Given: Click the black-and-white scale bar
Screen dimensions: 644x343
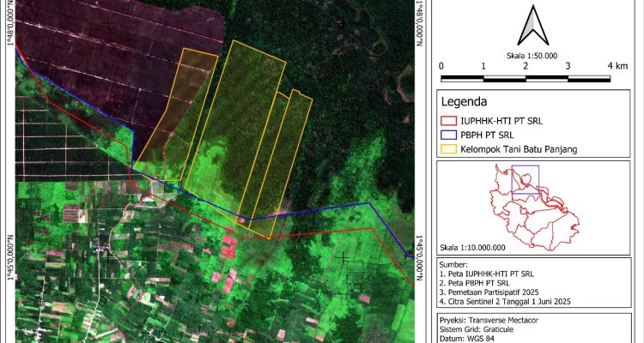Looking at the screenshot, I should [x=526, y=78].
